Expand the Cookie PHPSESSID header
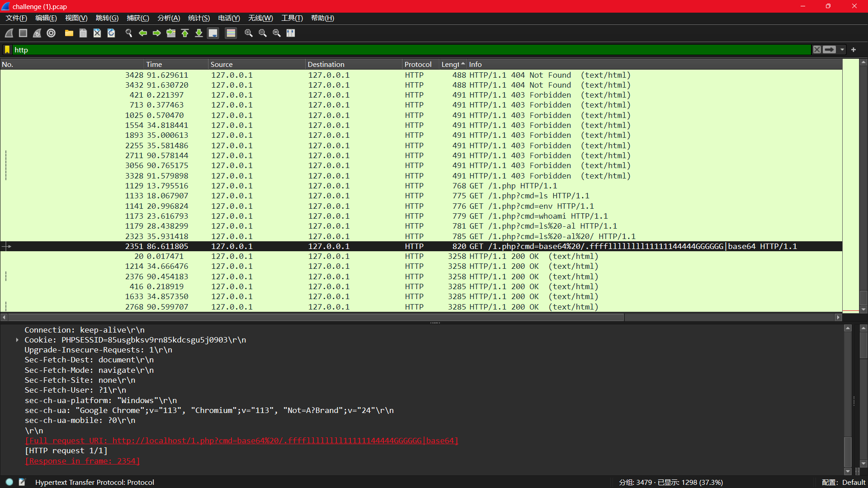Viewport: 868px width, 488px height. (17, 340)
